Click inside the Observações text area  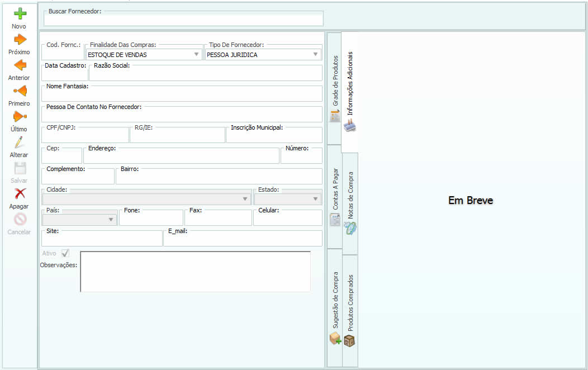coord(195,272)
